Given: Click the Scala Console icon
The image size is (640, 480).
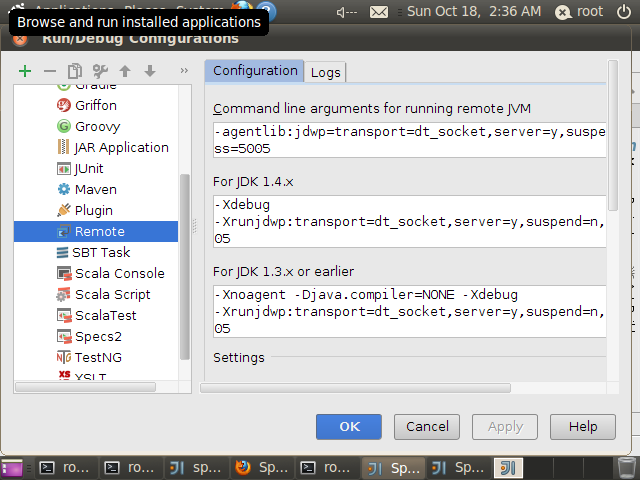Looking at the screenshot, I should click(x=64, y=273).
